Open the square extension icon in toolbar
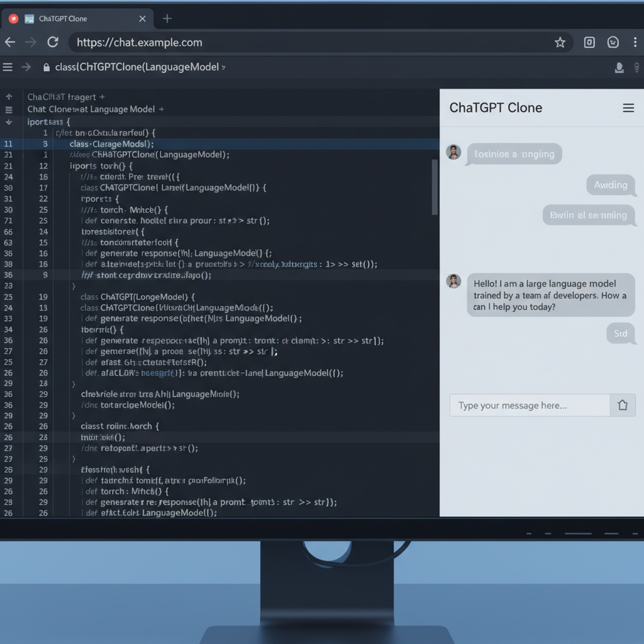The image size is (644, 644). coord(589,42)
